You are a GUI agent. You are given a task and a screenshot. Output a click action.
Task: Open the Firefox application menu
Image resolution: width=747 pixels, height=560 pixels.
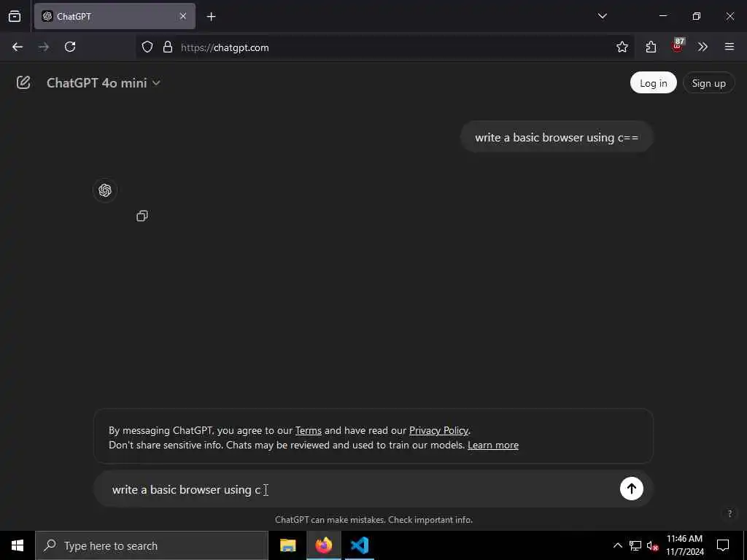(729, 47)
